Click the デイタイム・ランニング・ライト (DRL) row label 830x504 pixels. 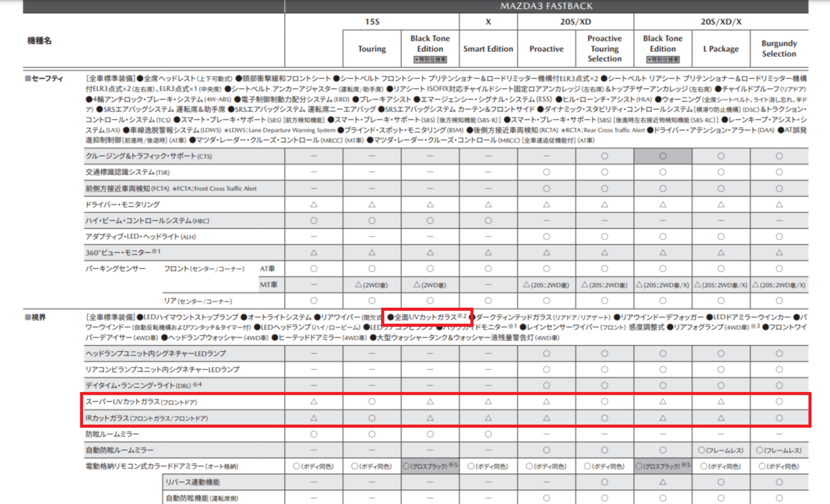coord(142,385)
